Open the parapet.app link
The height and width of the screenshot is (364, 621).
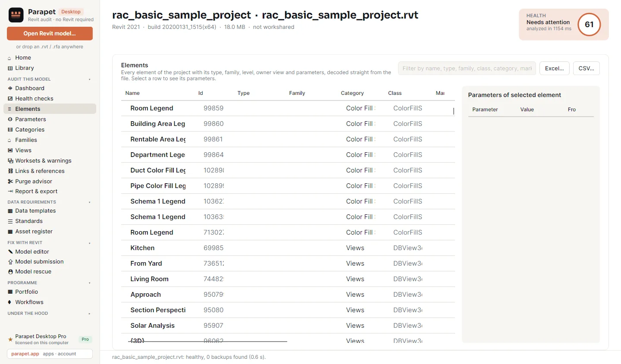pyautogui.click(x=25, y=354)
